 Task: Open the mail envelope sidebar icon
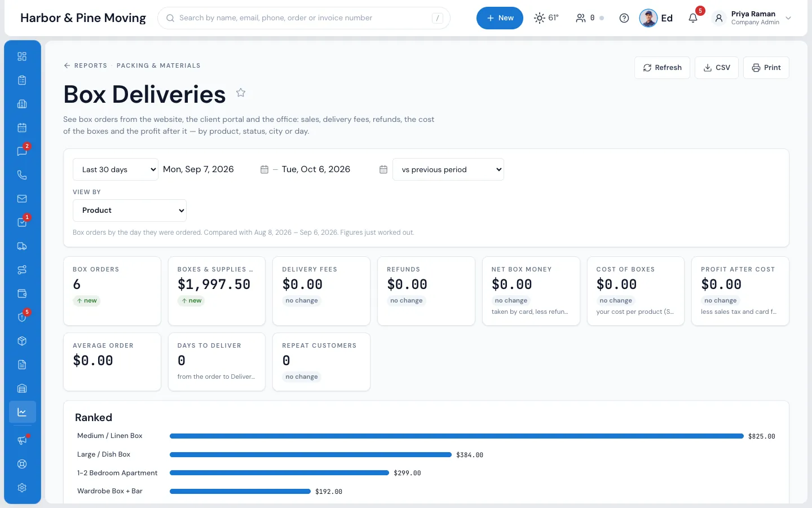point(22,199)
